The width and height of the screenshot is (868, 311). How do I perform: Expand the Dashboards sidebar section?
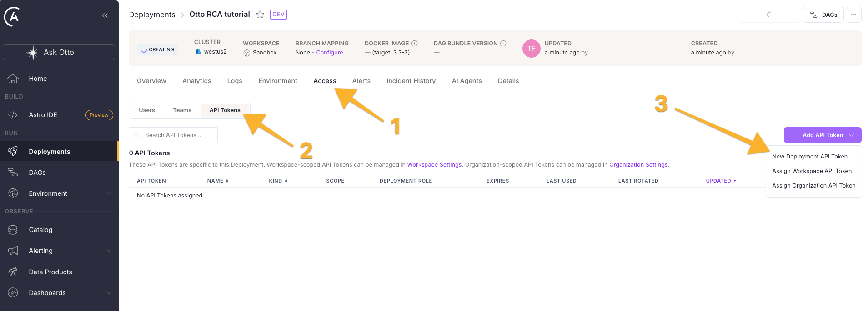coord(109,293)
